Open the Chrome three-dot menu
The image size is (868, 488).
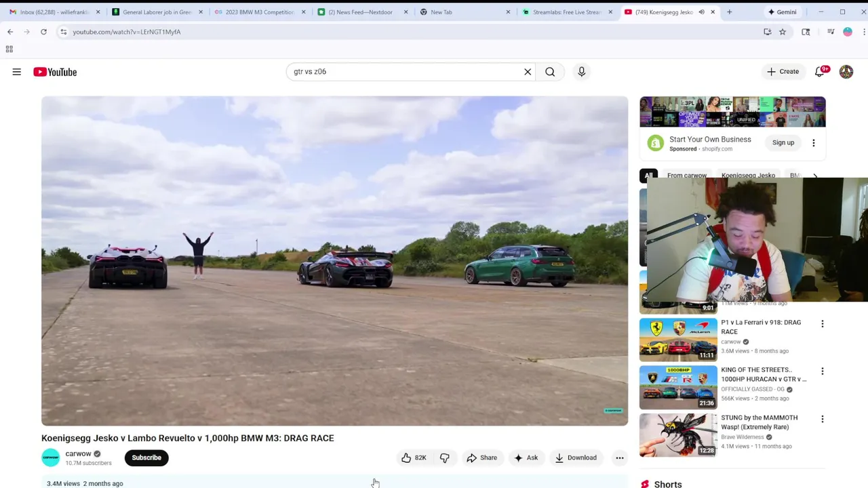point(864,32)
